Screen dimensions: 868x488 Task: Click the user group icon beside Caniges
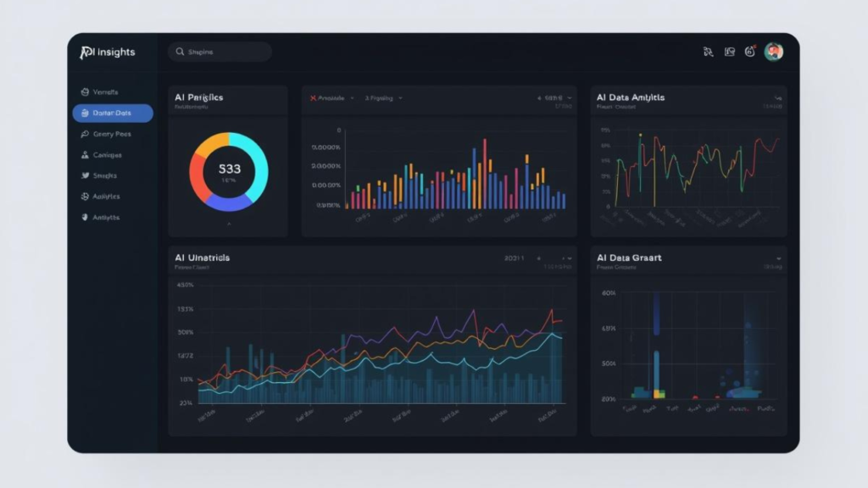(85, 155)
